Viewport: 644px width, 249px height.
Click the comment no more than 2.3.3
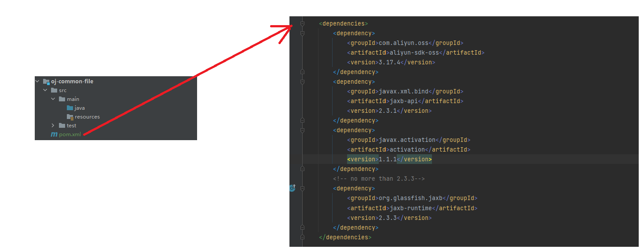tap(379, 178)
